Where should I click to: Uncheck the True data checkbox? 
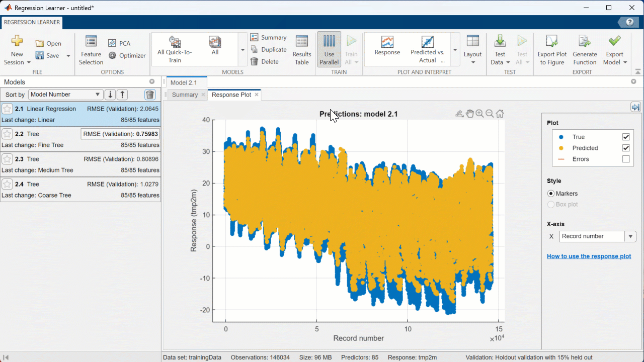tap(626, 137)
